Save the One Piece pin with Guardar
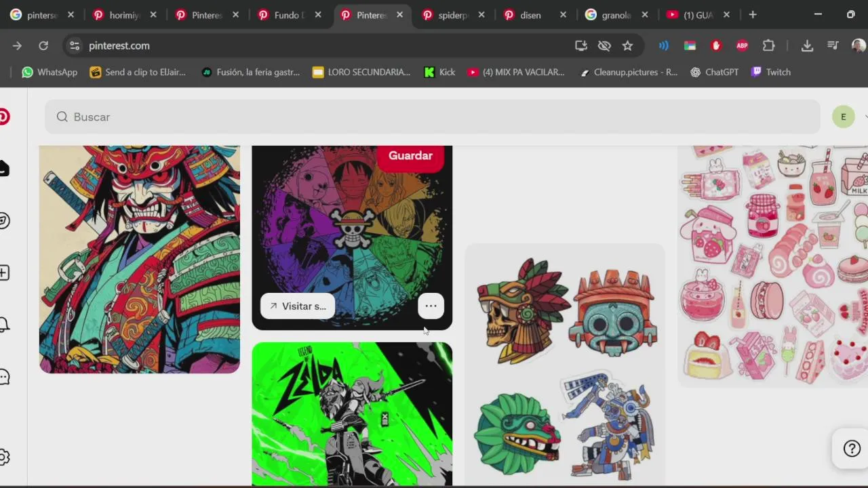Screen dimensions: 868x488 click(410, 156)
